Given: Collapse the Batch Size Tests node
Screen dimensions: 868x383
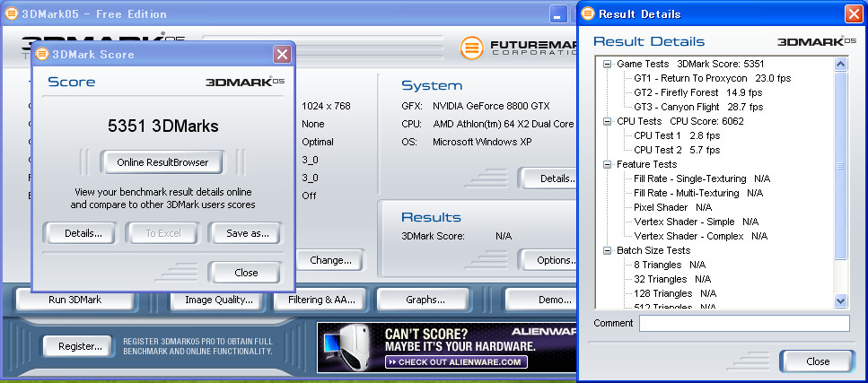Looking at the screenshot, I should [x=608, y=251].
